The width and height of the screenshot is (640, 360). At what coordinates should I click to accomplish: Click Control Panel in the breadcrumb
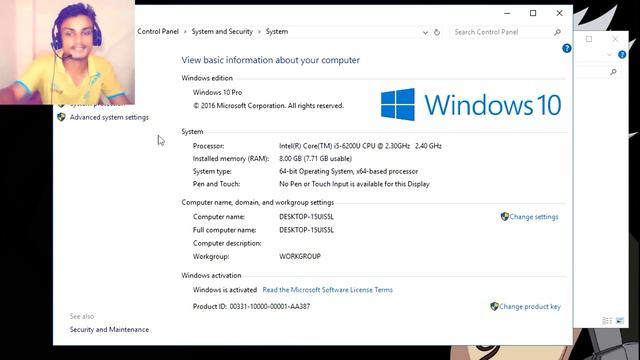158,31
